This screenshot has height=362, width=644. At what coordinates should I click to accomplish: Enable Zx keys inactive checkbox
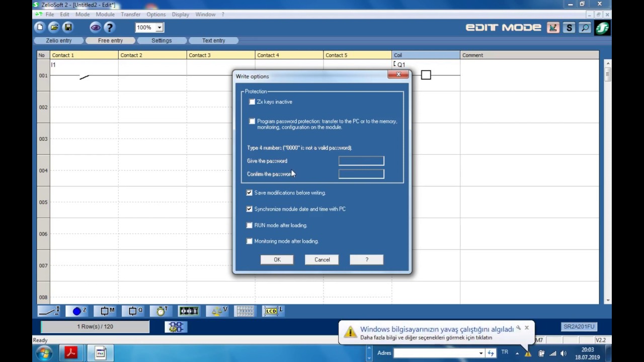point(252,102)
